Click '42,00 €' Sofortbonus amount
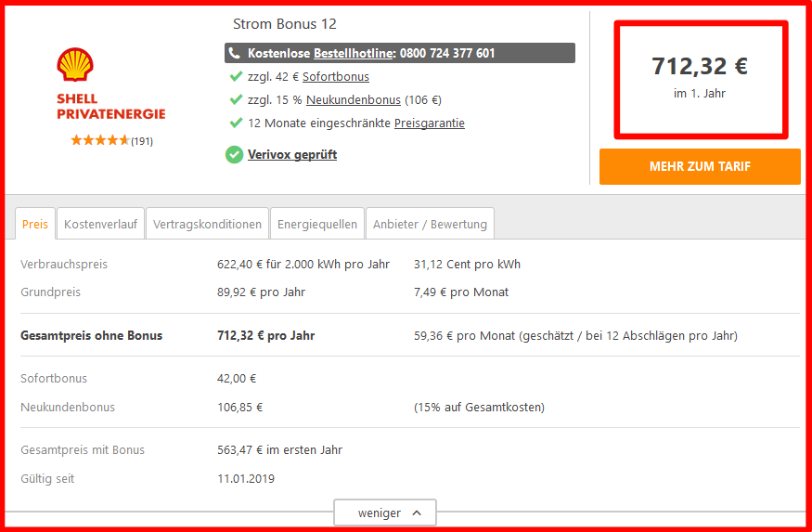 click(x=237, y=379)
